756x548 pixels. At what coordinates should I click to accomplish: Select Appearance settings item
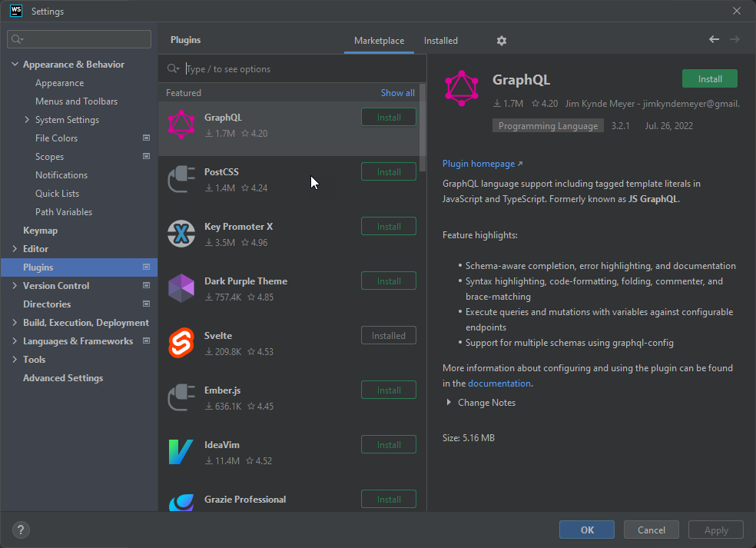tap(59, 83)
